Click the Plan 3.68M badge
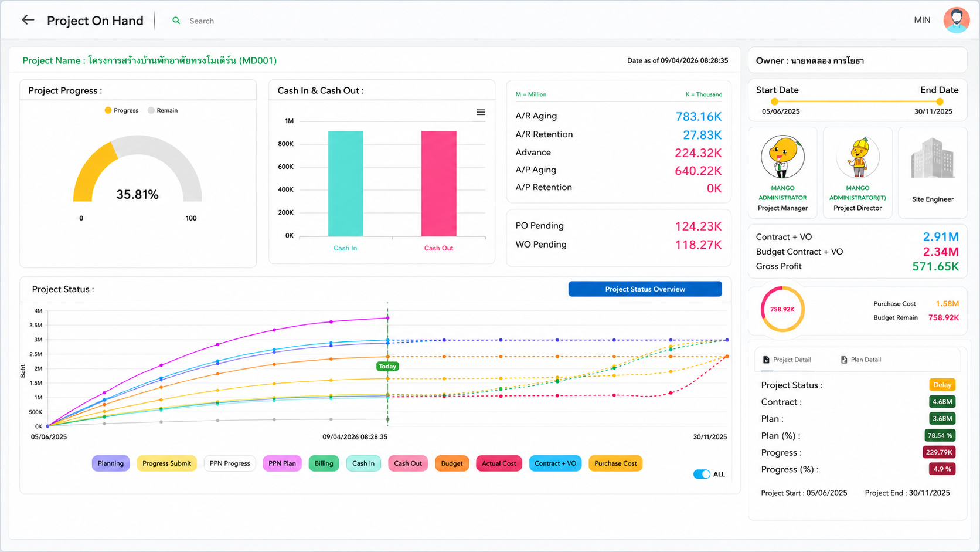The image size is (980, 552). pos(942,419)
